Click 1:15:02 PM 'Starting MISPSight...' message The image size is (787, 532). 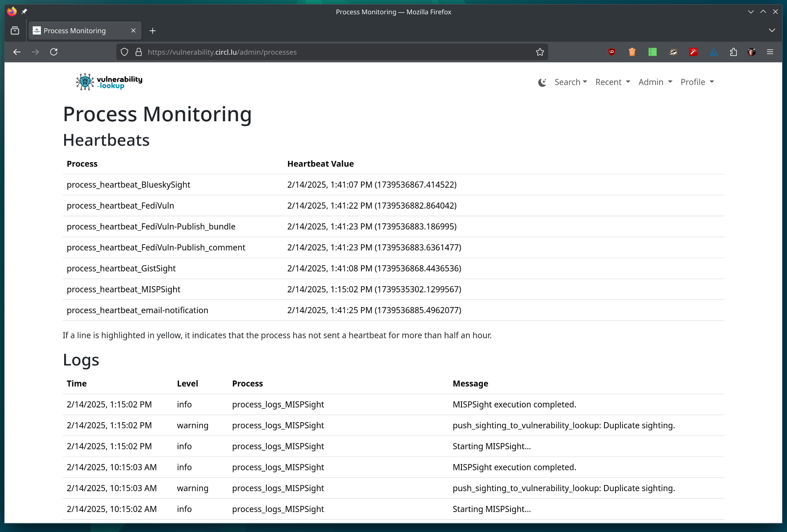(492, 446)
